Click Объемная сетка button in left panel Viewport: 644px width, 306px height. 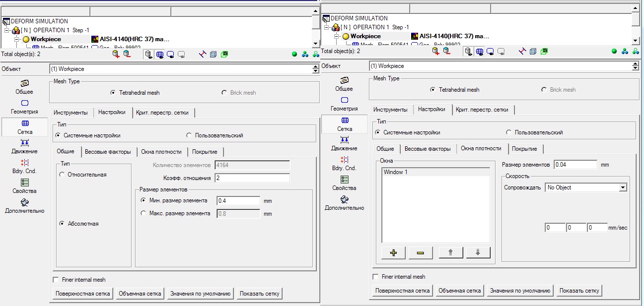(x=140, y=294)
